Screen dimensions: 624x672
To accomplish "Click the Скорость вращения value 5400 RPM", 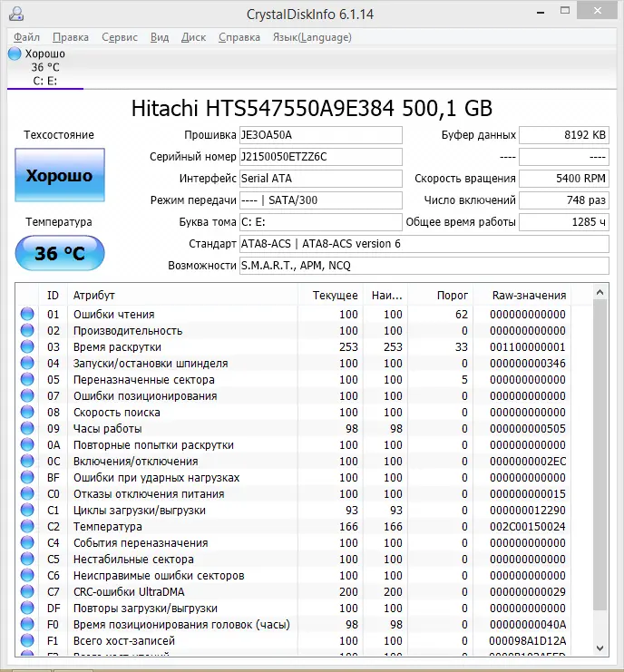I will point(564,179).
